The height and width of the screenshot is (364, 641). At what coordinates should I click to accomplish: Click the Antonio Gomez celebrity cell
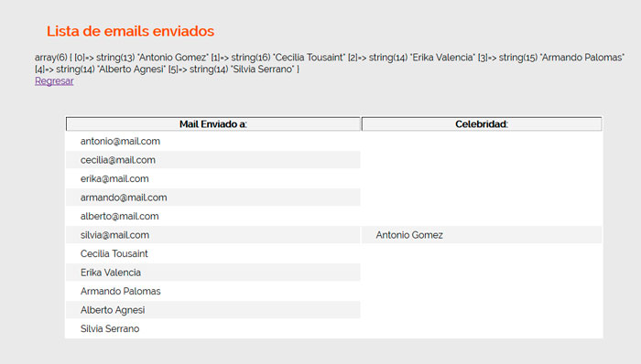482,235
